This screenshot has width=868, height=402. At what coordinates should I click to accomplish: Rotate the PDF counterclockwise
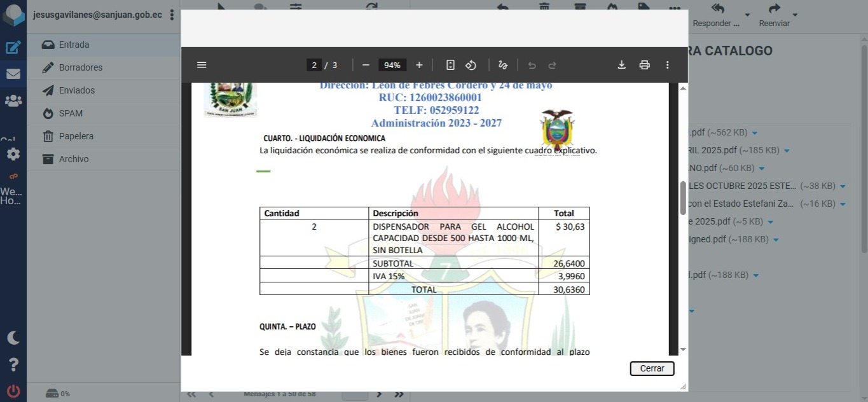(x=471, y=65)
